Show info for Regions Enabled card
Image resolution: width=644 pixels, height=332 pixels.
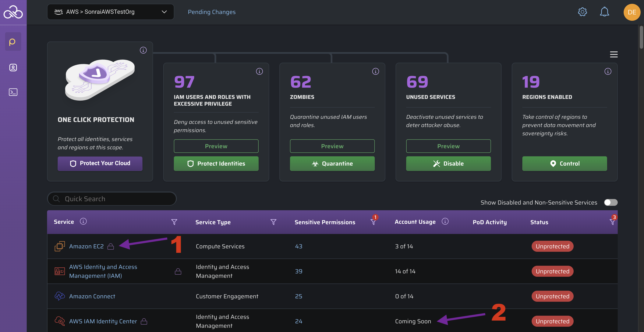tap(608, 71)
